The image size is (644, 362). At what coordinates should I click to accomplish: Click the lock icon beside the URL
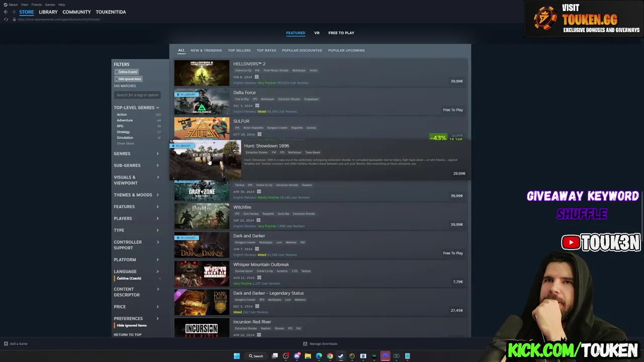pos(14,19)
